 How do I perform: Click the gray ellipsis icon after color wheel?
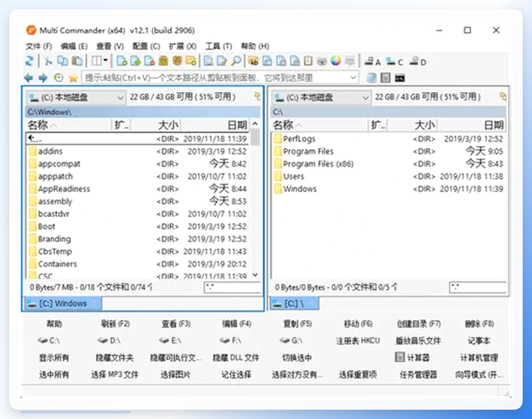(x=350, y=61)
